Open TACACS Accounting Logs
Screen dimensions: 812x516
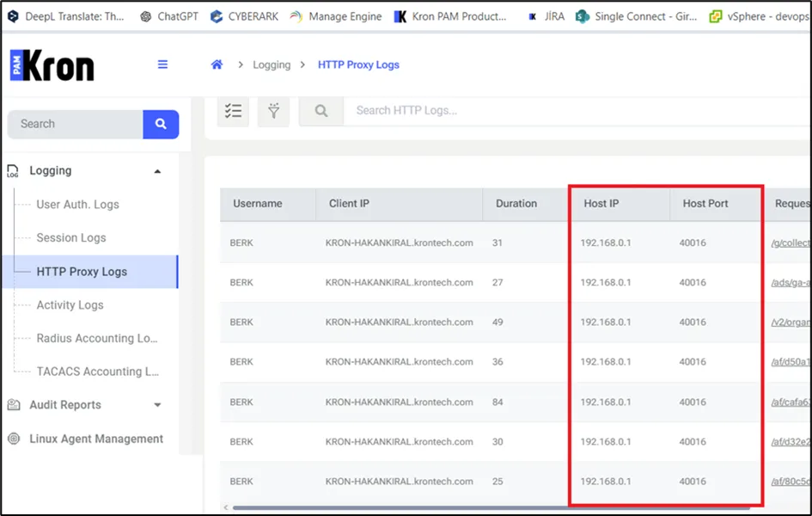coord(97,372)
